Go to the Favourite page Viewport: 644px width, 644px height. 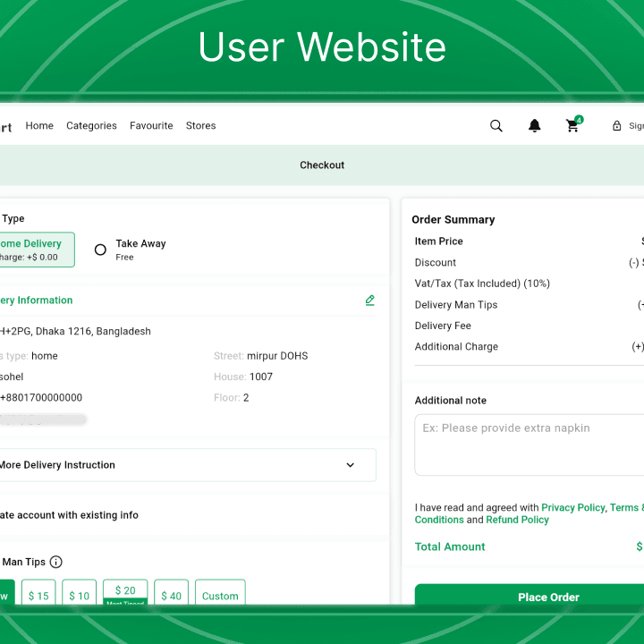click(x=151, y=126)
